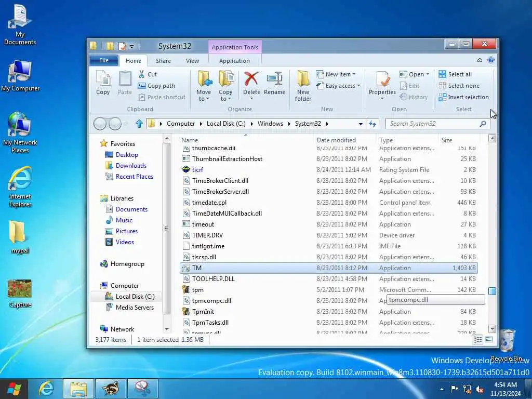Click the Application Tools contextual tab header

pyautogui.click(x=235, y=47)
